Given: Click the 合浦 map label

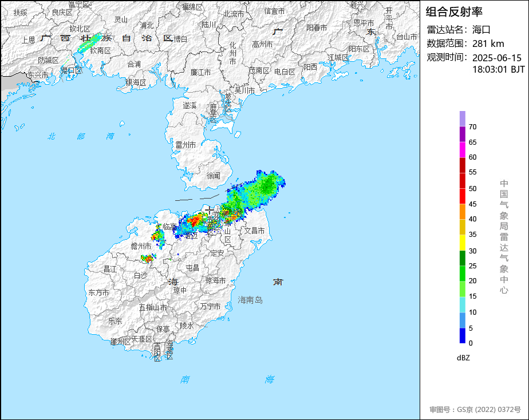Looking at the screenshot, I should (134, 64).
